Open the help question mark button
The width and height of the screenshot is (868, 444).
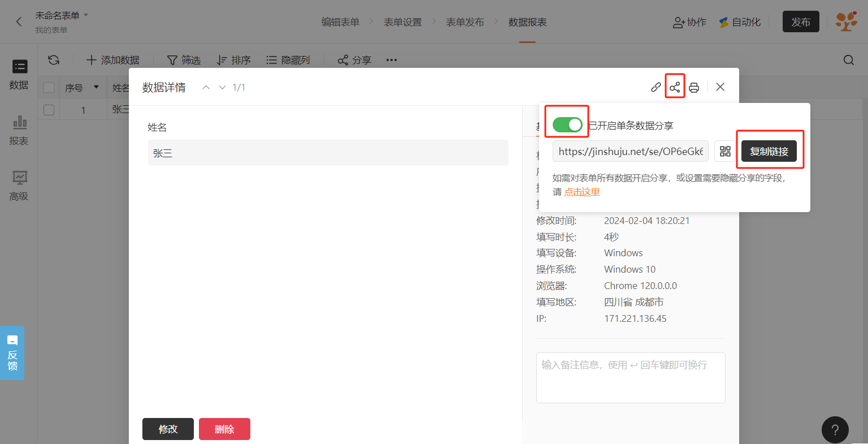(835, 430)
